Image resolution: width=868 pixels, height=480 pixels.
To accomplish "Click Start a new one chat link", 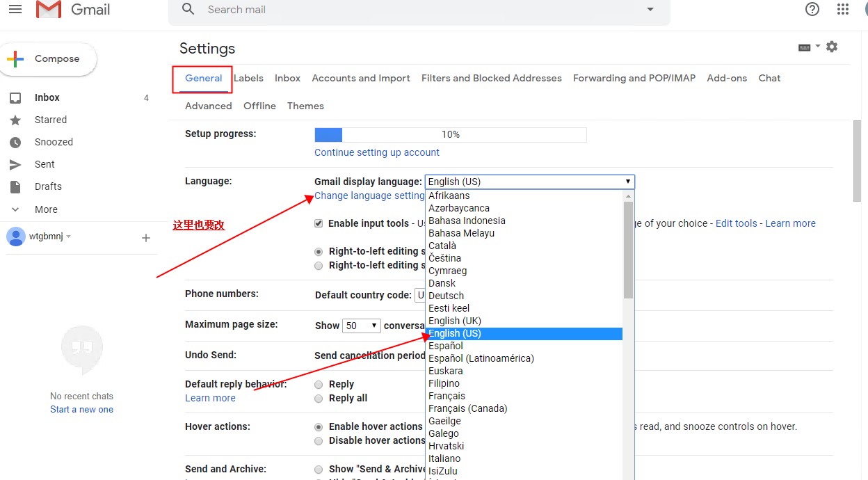I will point(81,410).
